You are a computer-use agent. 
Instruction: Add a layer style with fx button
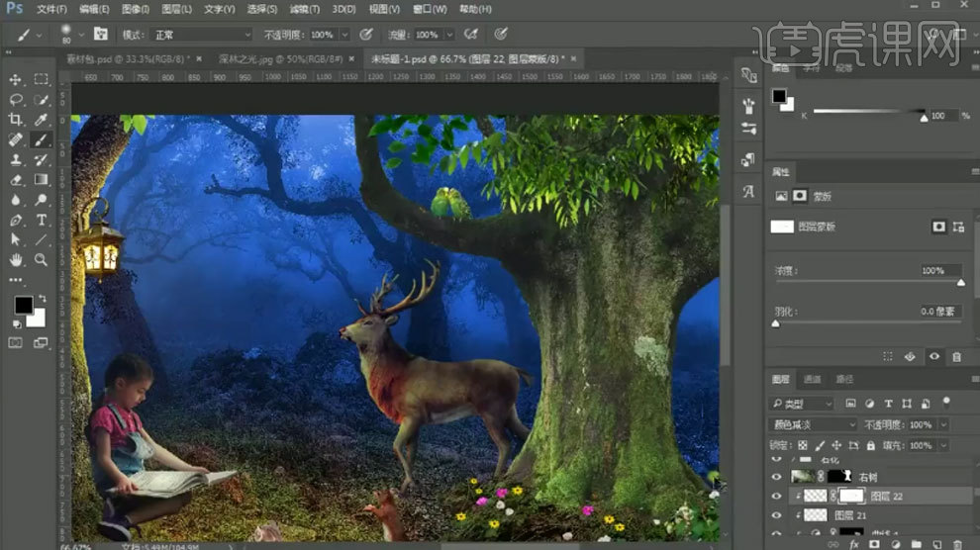coord(853,544)
